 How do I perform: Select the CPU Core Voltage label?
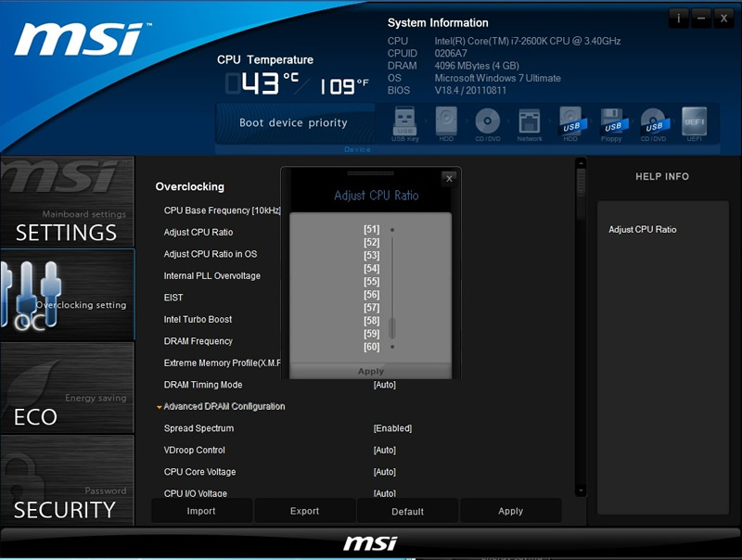click(199, 472)
